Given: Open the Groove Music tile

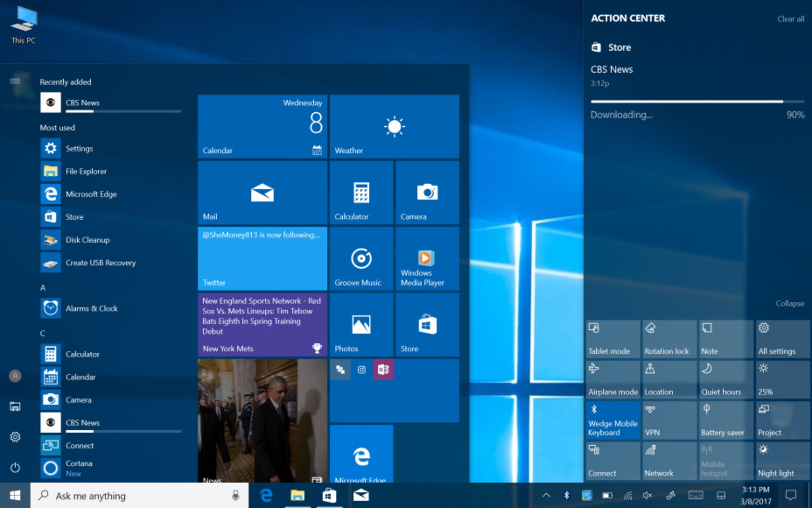Looking at the screenshot, I should click(x=361, y=259).
